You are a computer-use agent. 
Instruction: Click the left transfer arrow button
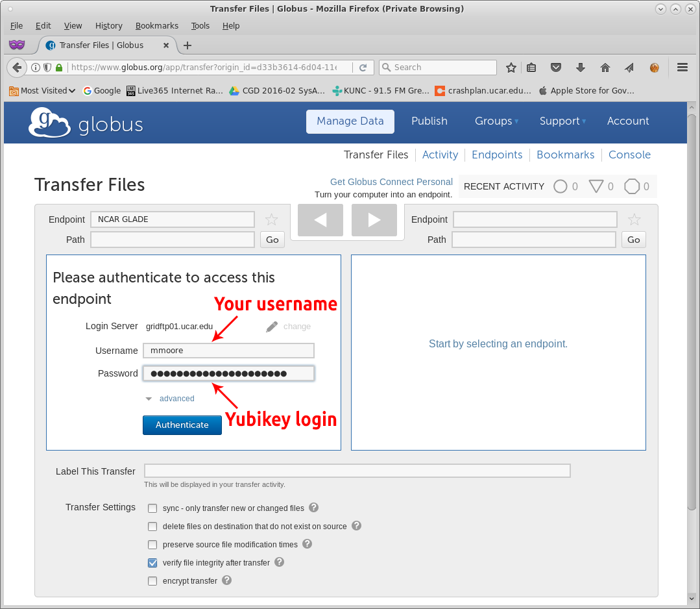[320, 220]
